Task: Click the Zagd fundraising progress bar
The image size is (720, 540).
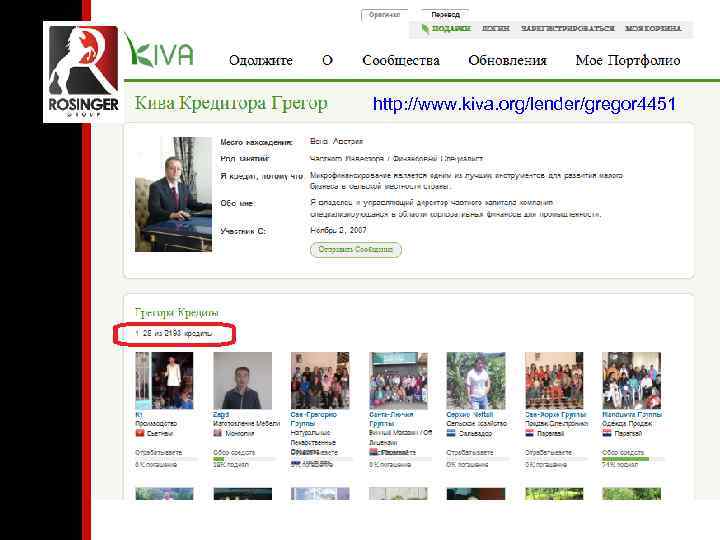Action: (244, 459)
